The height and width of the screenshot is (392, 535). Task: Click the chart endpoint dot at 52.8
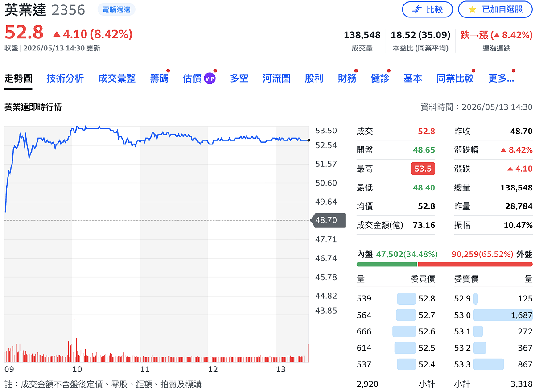point(309,140)
